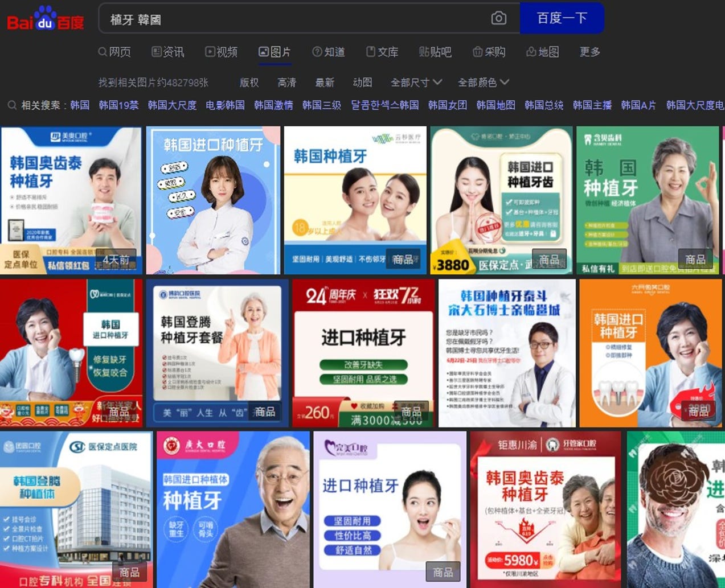Open the 地图 tab
Viewport: 725px width, 588px height.
542,52
